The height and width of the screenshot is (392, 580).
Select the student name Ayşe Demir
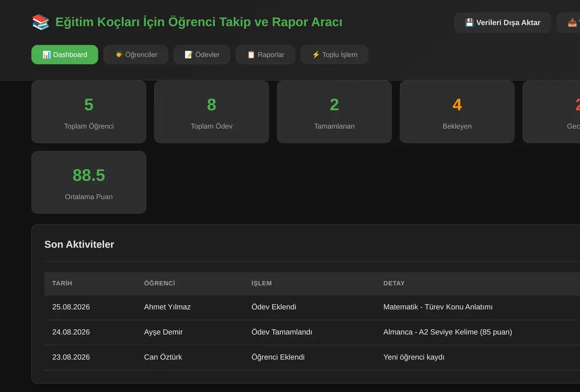[x=163, y=332]
